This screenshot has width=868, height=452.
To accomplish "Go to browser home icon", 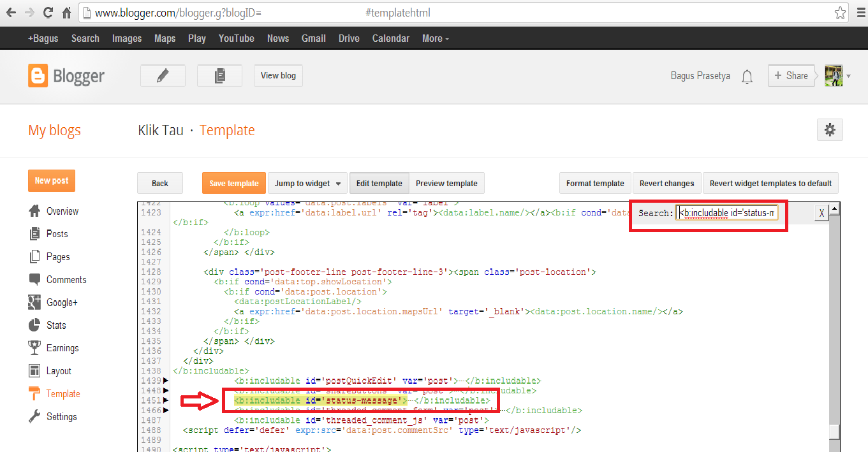I will pos(67,12).
